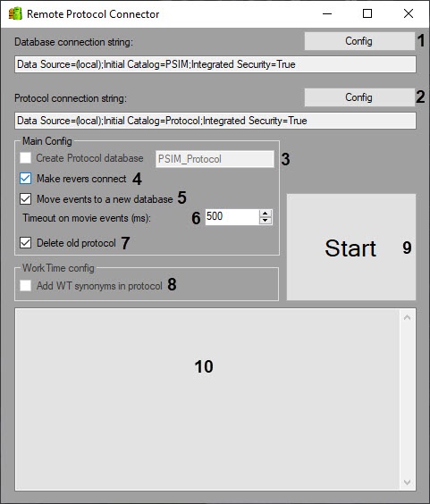Increase timeout with the up spinner arrow
The width and height of the screenshot is (430, 504).
266,214
